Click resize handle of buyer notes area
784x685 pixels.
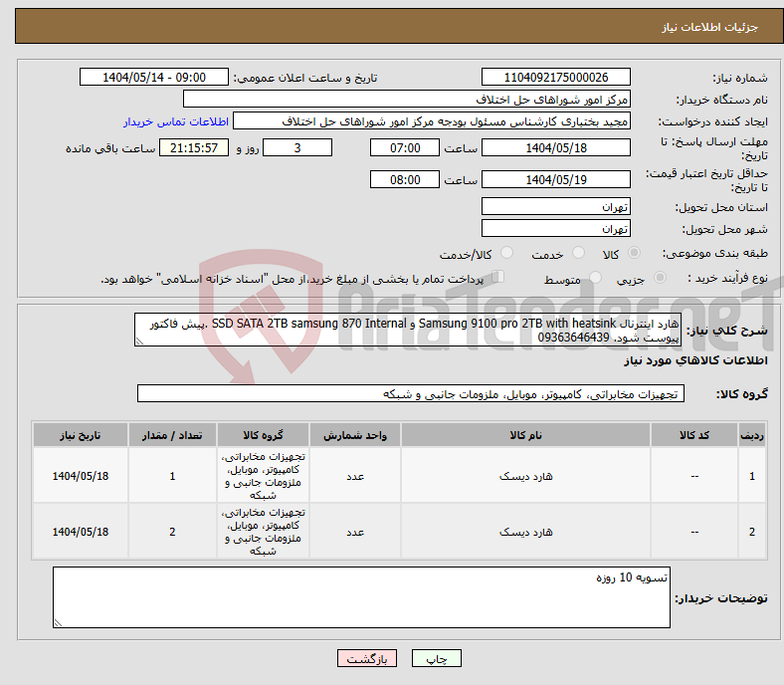(58, 623)
